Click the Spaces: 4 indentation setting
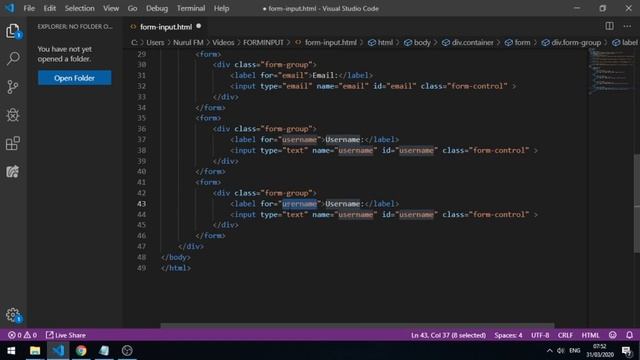Viewport: 640px width, 360px height. [x=508, y=335]
